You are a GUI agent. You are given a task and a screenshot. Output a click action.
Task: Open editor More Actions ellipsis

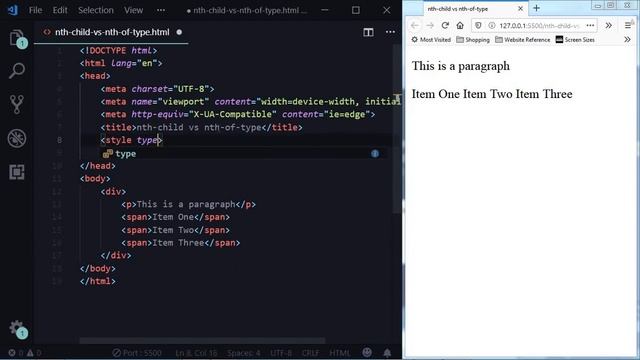(x=390, y=32)
